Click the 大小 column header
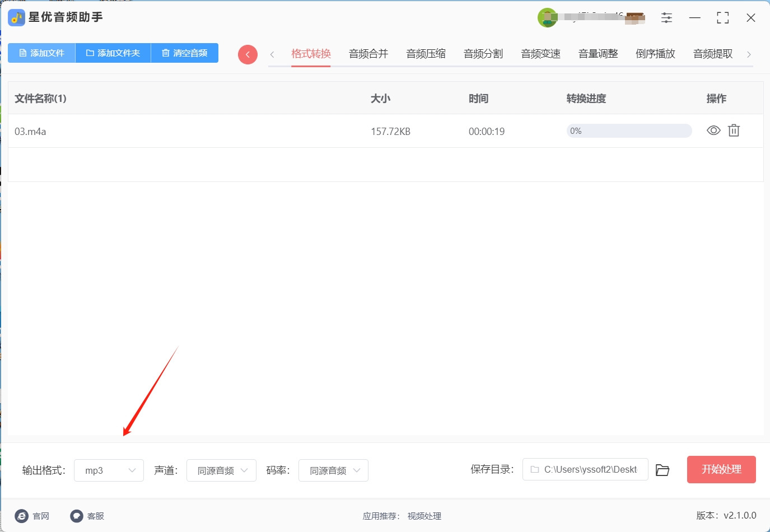Image resolution: width=770 pixels, height=532 pixels. coord(380,99)
